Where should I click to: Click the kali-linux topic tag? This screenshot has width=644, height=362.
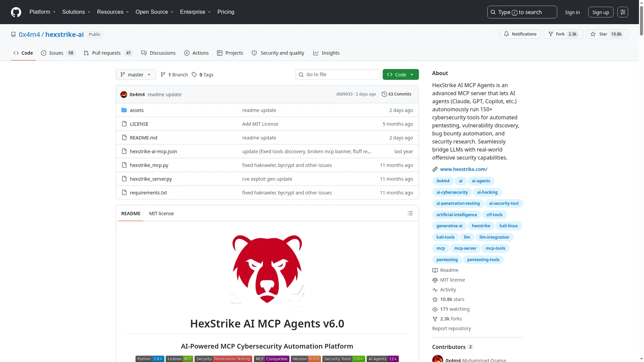[x=508, y=226]
